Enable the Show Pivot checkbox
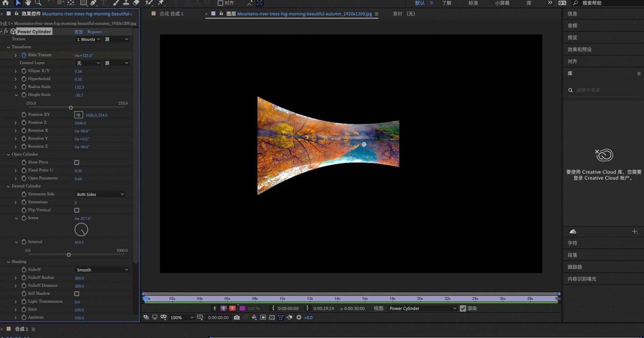This screenshot has height=338, width=644. (x=77, y=162)
